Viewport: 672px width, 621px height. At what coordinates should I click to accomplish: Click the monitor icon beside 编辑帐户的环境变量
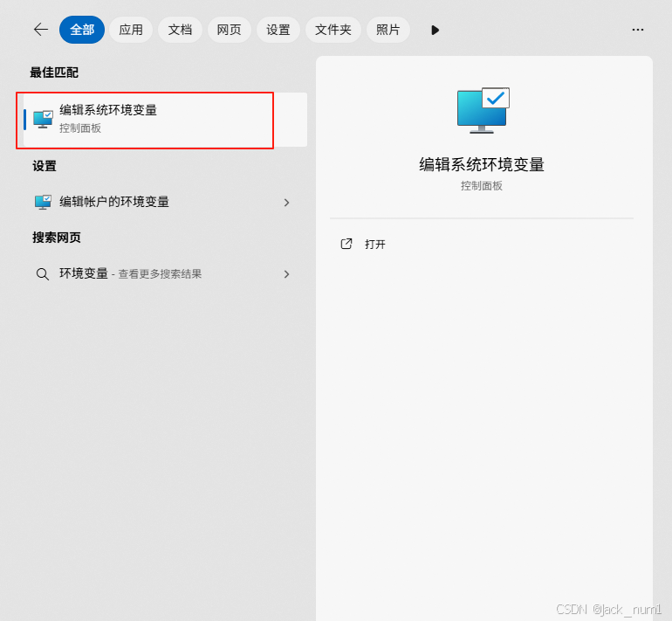(43, 202)
